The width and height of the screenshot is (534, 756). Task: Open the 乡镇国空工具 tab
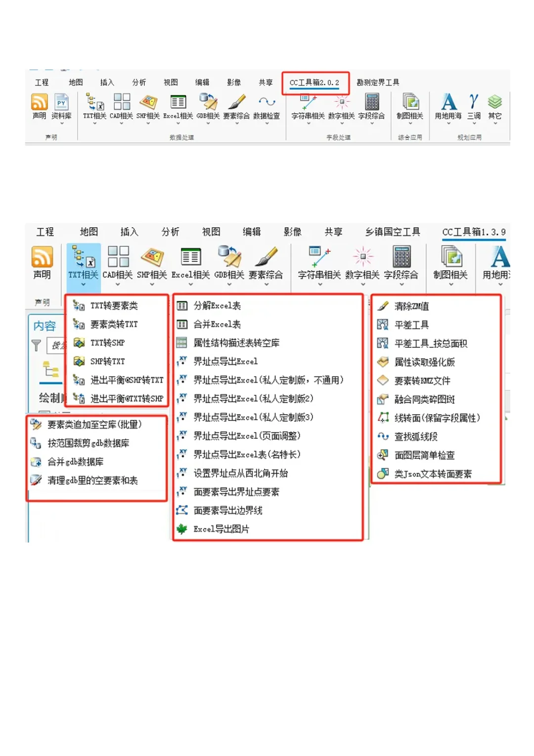393,232
